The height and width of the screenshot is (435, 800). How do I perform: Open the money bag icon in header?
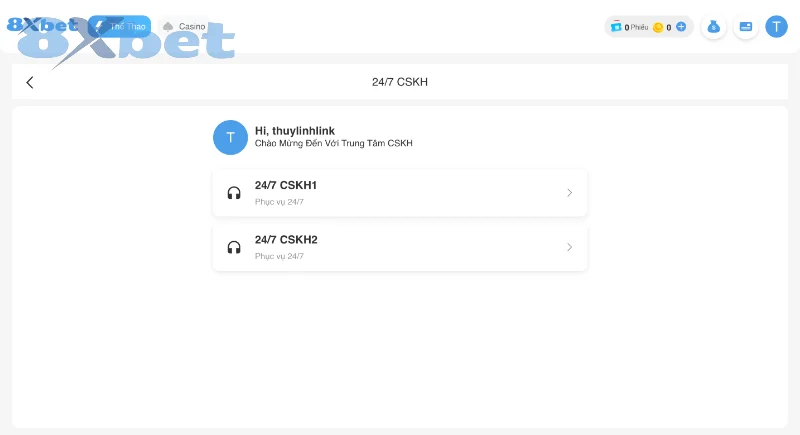point(714,27)
